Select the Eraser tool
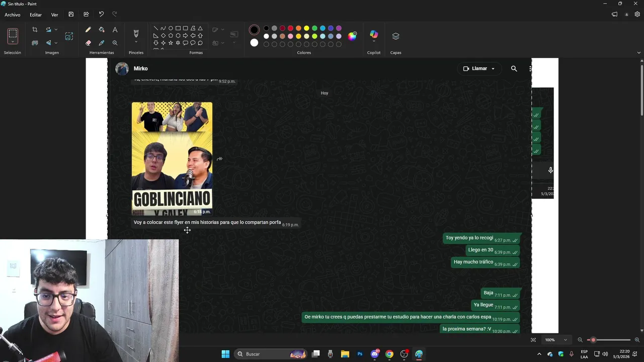 [88, 43]
